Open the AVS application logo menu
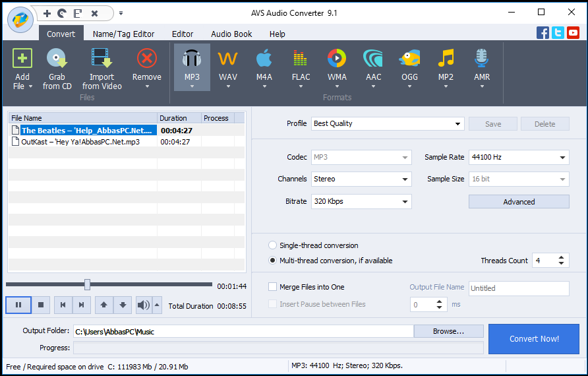This screenshot has width=588, height=376. click(20, 18)
